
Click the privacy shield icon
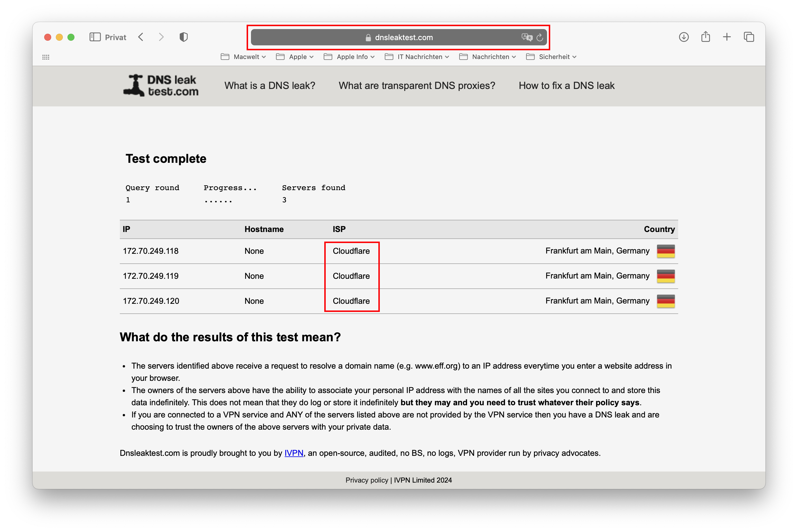(183, 37)
